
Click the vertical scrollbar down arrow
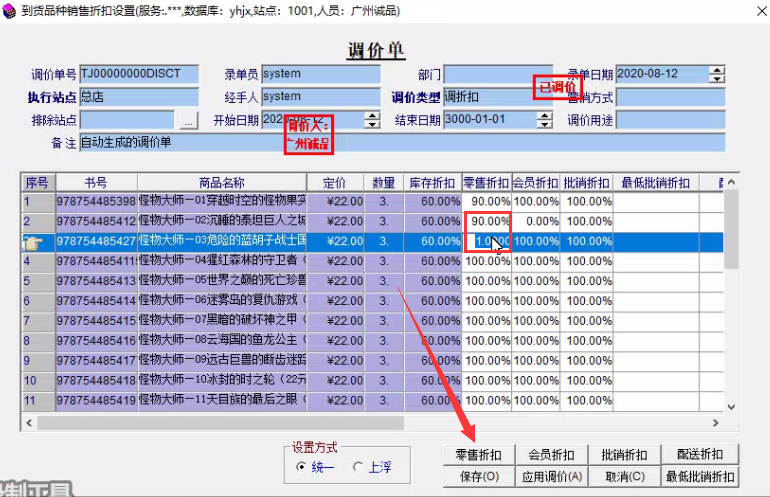[731, 407]
